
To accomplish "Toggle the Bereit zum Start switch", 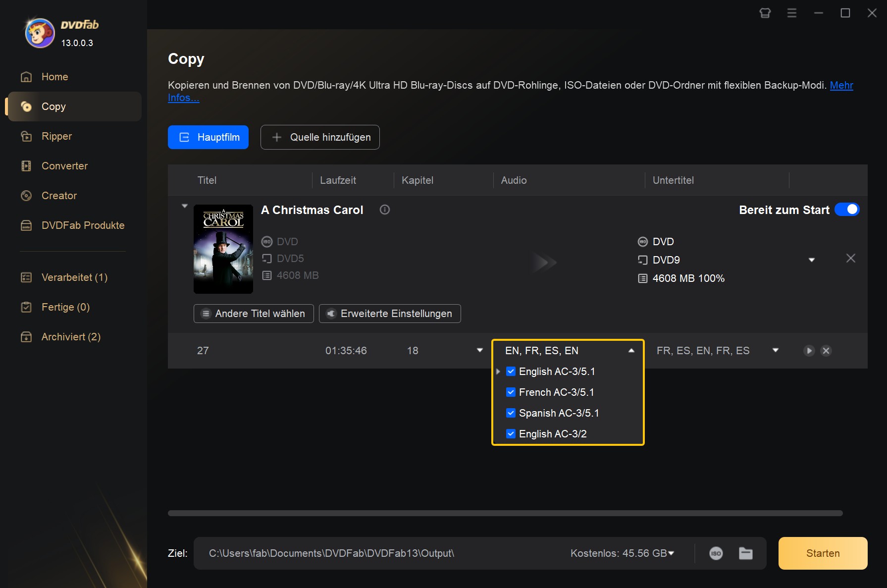I will [x=847, y=210].
